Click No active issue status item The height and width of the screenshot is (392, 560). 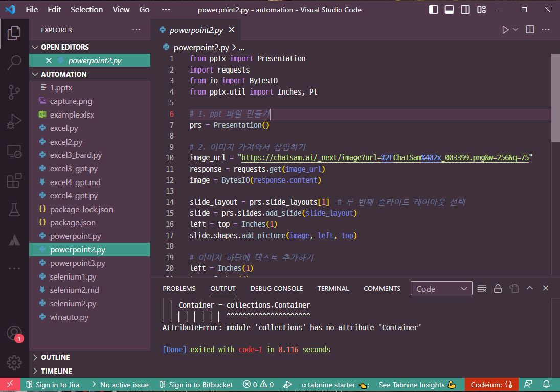point(120,385)
